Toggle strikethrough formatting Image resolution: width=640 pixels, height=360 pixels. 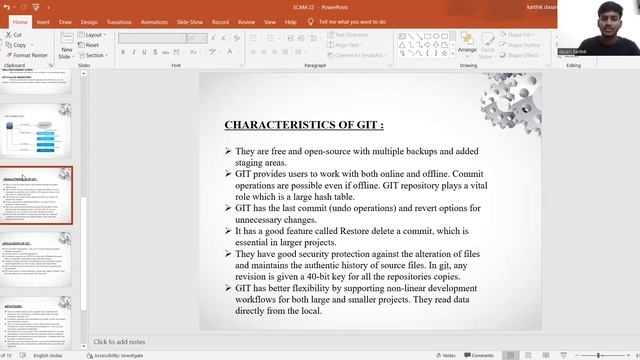coord(165,52)
